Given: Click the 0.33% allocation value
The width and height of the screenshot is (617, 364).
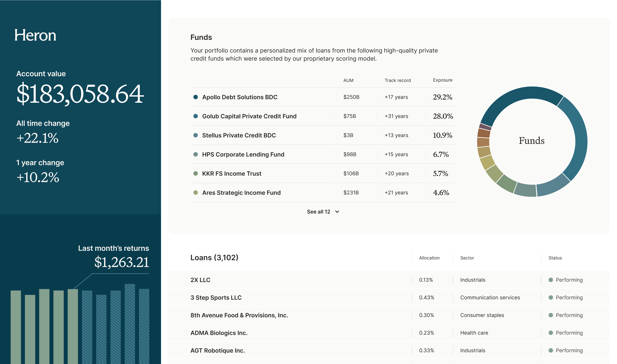Looking at the screenshot, I should click(x=426, y=351).
